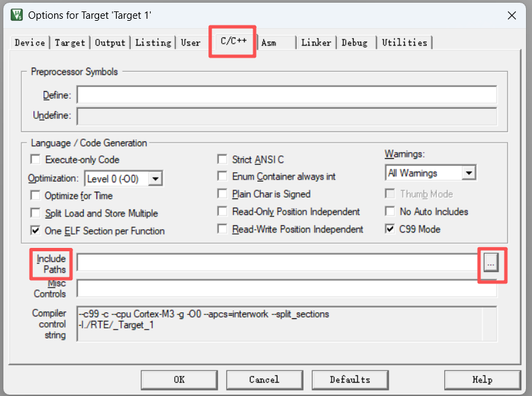Close the Options for Target dialog
The height and width of the screenshot is (396, 532).
[512, 15]
